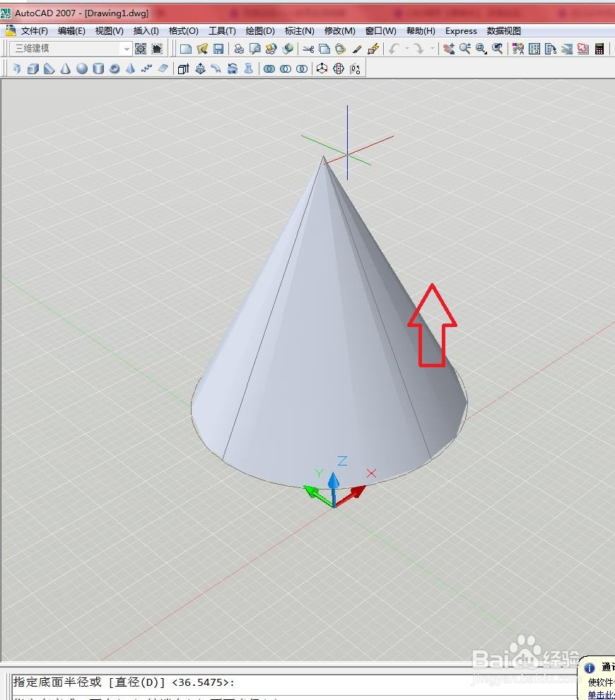Select the Box solid tool
The width and height of the screenshot is (615, 700).
33,69
